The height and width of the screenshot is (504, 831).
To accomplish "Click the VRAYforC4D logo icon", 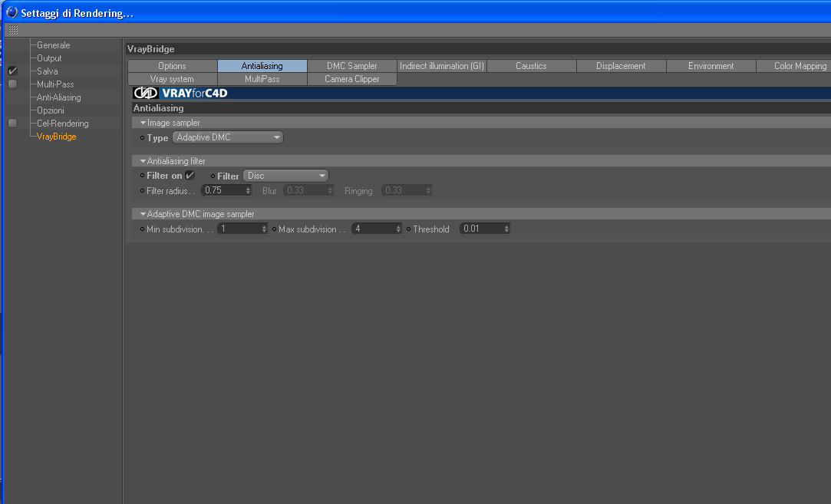I will click(145, 94).
